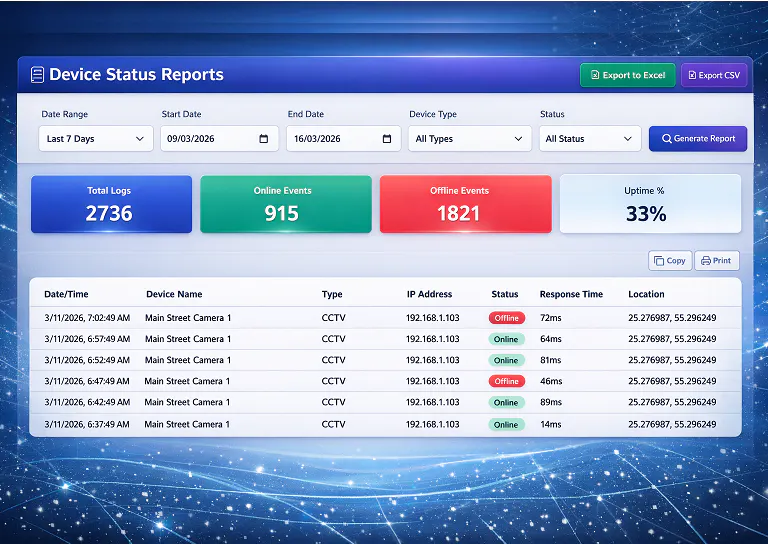Select the 3/11/2026, 7:02:49 AM timestamp
Image resolution: width=768 pixels, height=544 pixels.
pyautogui.click(x=87, y=318)
